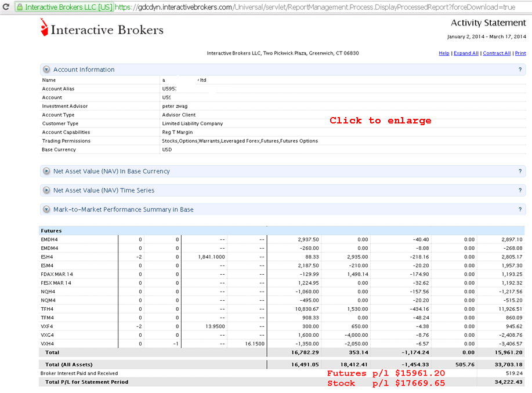Viewport: 532px width, 393px height.
Task: Reload the page with the browser refresh icon
Action: click(5, 6)
